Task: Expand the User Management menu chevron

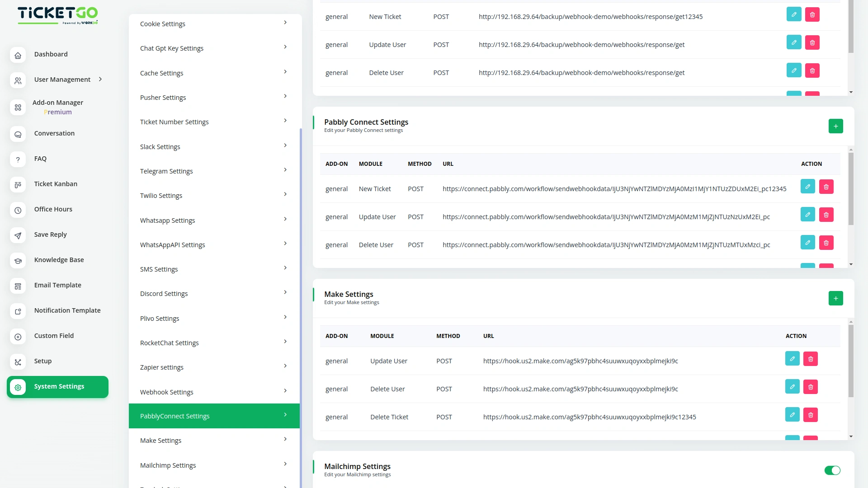Action: point(100,80)
